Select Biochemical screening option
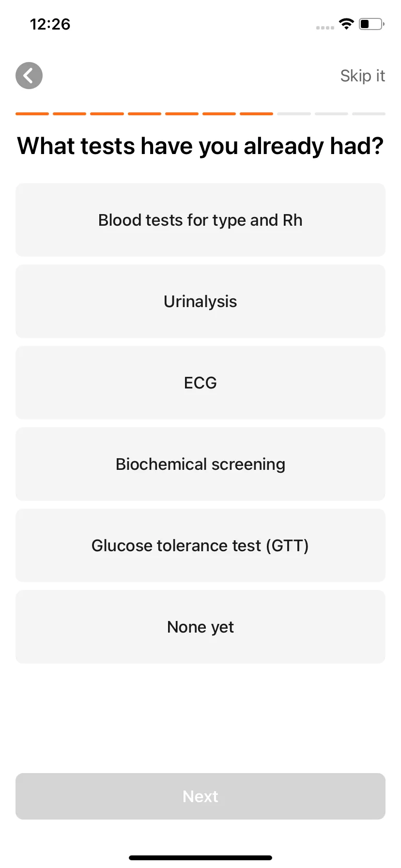Viewport: 401px width, 868px height. (200, 464)
